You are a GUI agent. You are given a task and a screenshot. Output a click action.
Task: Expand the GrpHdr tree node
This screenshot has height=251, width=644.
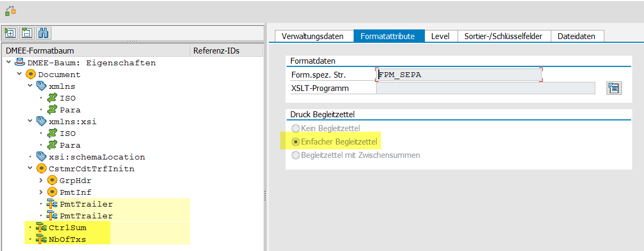point(42,180)
